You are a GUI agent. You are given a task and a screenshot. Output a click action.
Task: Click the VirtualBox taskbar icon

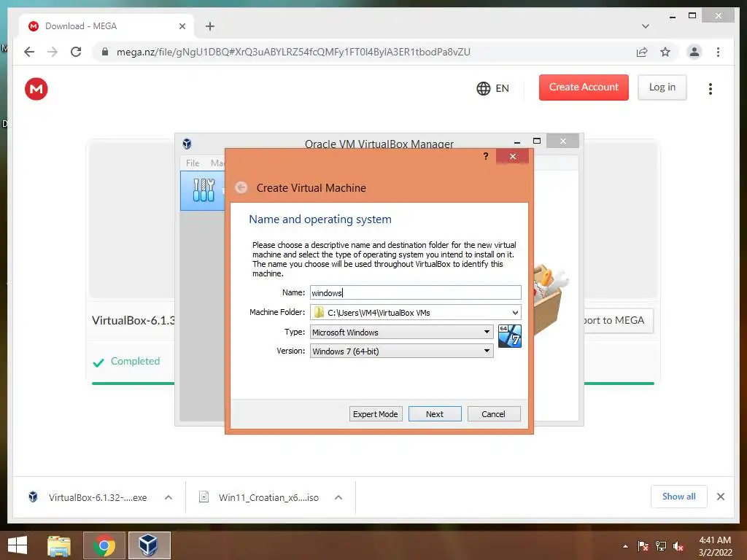click(x=149, y=545)
